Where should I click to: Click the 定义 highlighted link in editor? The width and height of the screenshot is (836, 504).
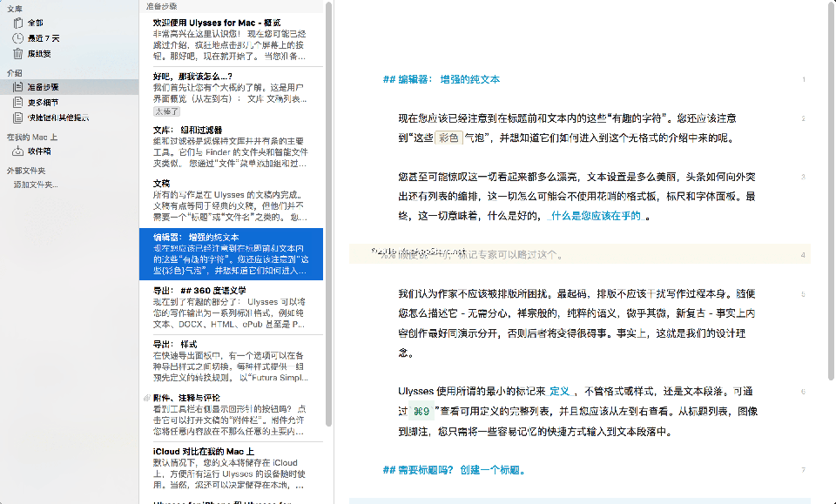[x=559, y=392]
